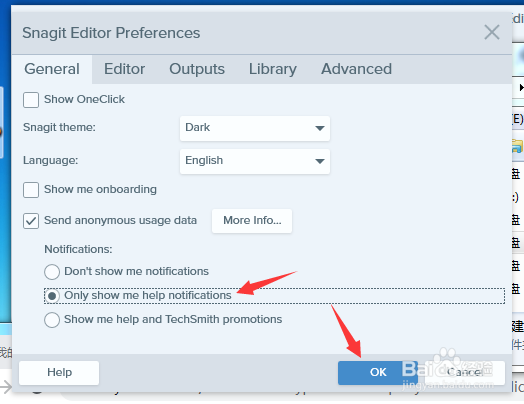The image size is (524, 404).
Task: Enable the Show OneClick checkbox
Action: click(x=31, y=100)
